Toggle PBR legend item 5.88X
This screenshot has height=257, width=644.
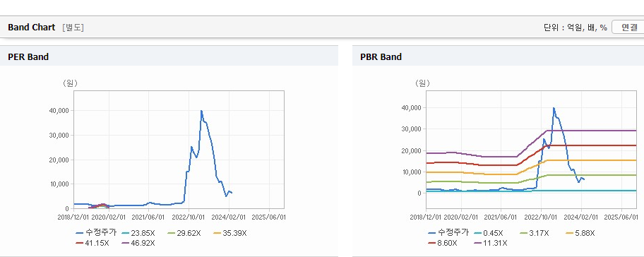tap(580, 233)
